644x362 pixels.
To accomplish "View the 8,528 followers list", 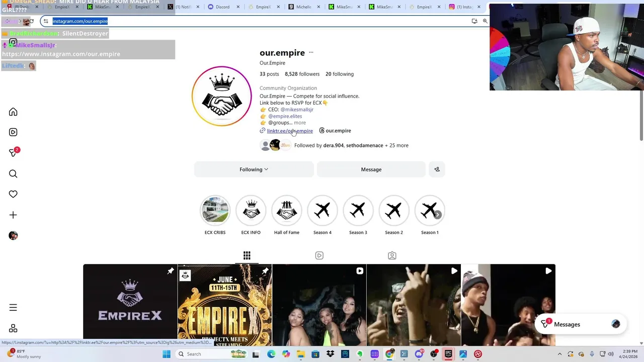I will pos(302,74).
